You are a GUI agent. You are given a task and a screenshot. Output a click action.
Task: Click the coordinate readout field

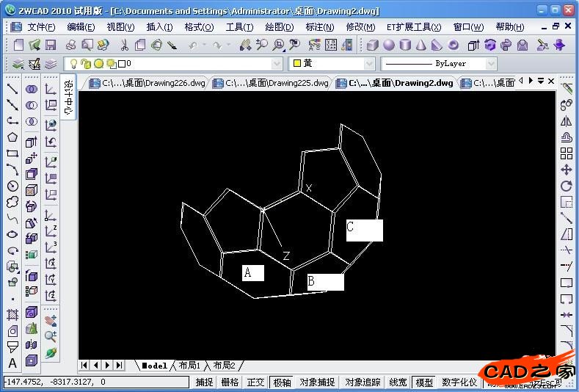tap(96, 382)
